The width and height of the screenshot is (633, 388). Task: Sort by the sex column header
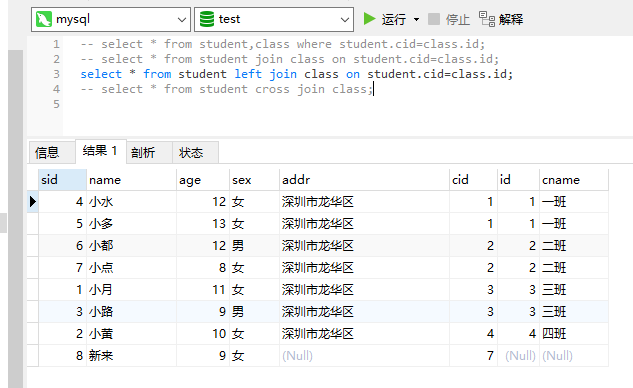254,180
